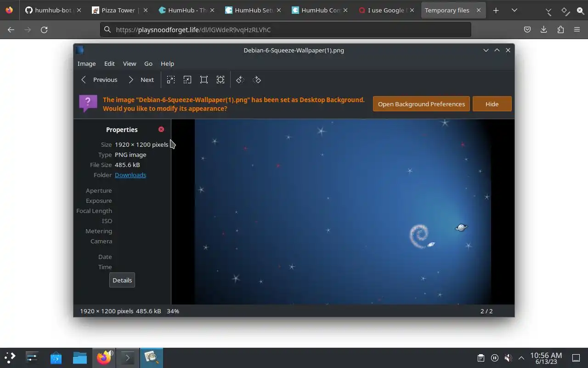
Task: Open System Settings from the taskbar
Action: (32, 357)
